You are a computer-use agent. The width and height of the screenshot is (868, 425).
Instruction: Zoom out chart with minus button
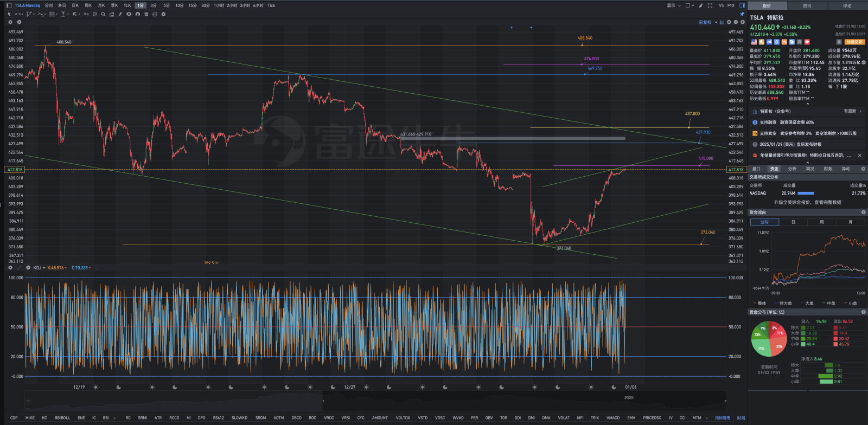(736, 22)
